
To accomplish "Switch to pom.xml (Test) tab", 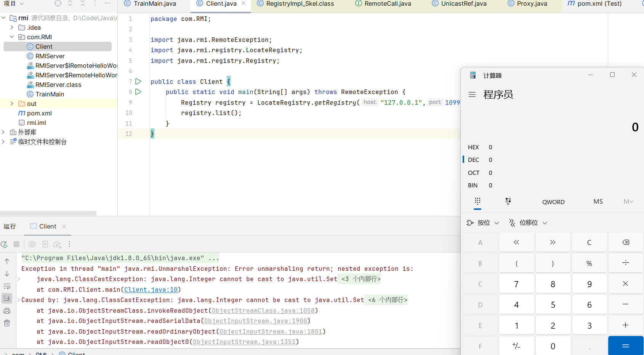I will 594,4.
